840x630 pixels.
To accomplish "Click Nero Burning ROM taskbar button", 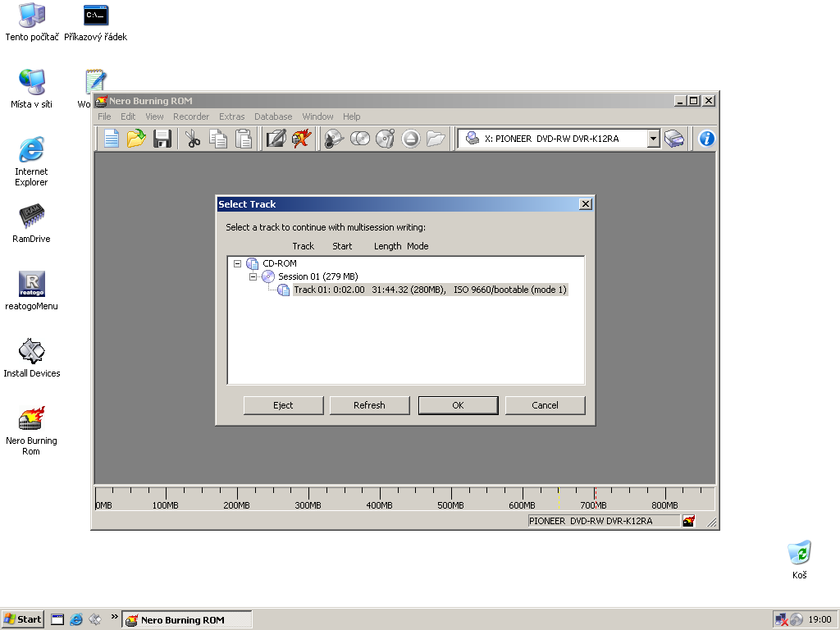I will (187, 620).
